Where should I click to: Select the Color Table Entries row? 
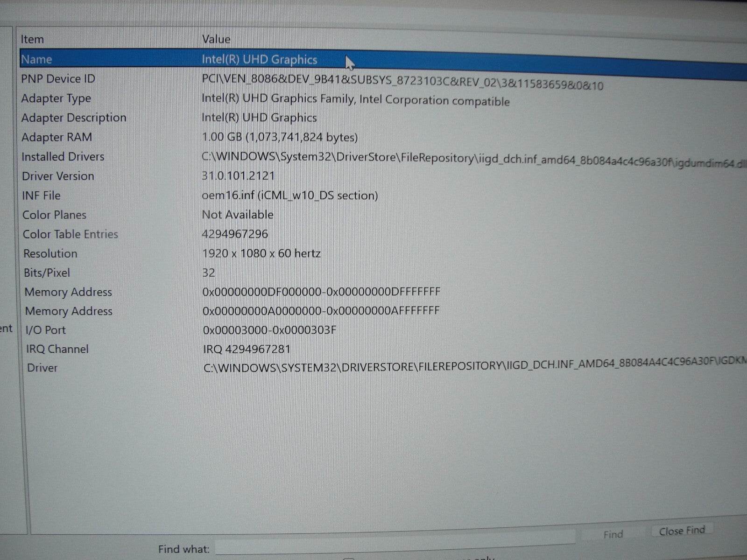tap(187, 234)
